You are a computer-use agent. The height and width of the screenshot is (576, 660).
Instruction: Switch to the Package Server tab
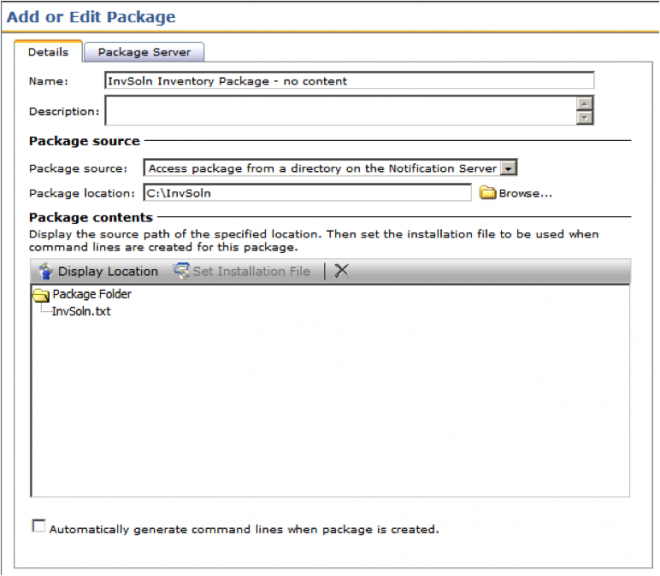(145, 52)
